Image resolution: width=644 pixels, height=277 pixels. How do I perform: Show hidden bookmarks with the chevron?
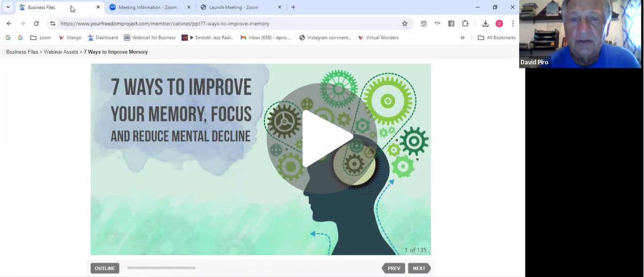click(x=462, y=38)
